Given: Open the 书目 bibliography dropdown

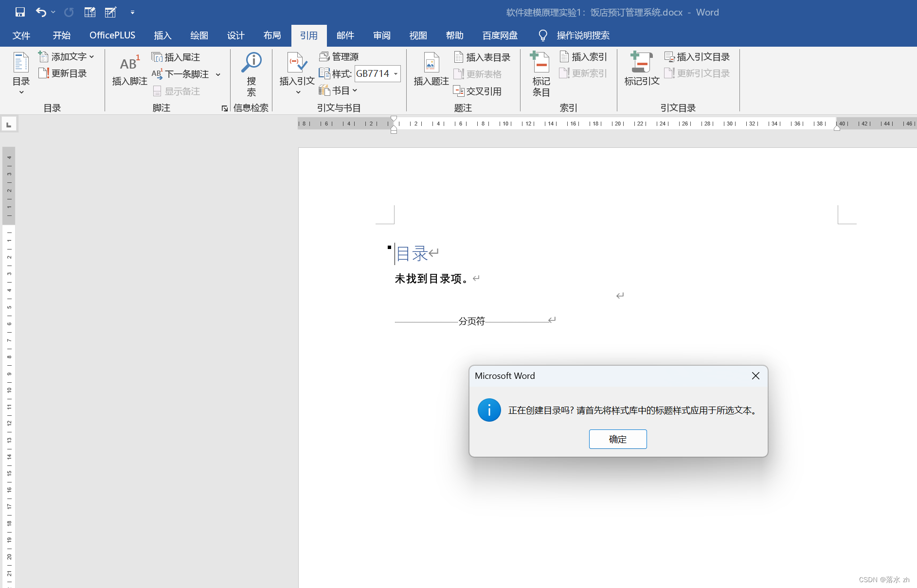Looking at the screenshot, I should tap(338, 90).
